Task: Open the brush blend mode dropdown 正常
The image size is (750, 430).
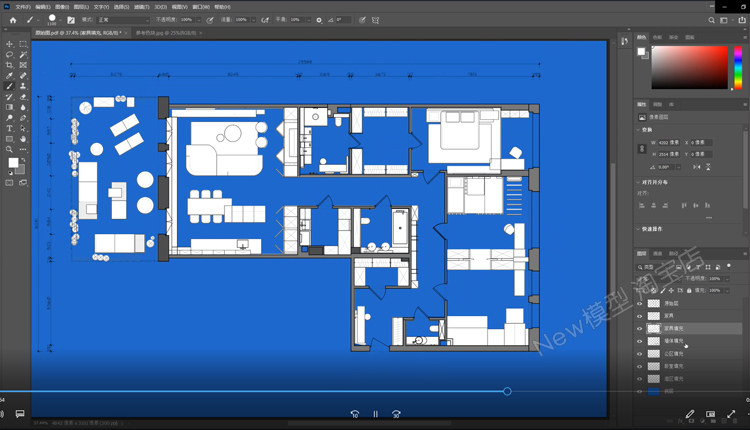Action: 121,19
